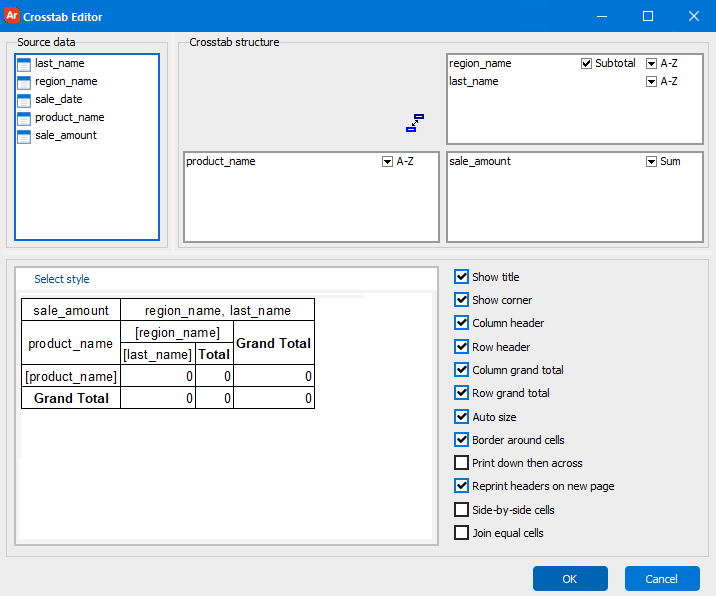Select the product_name field icon in Source data
Screen dimensions: 716x596
[24, 119]
